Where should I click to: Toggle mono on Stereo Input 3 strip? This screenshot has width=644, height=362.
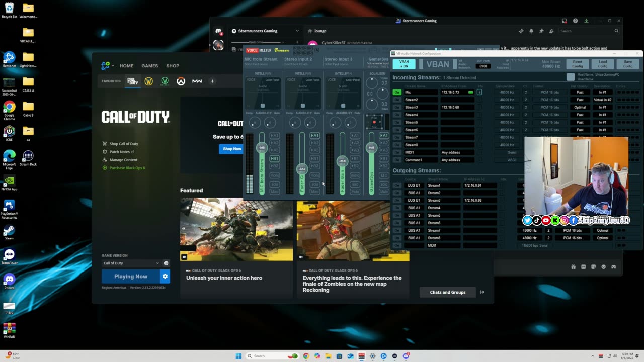coord(355,175)
